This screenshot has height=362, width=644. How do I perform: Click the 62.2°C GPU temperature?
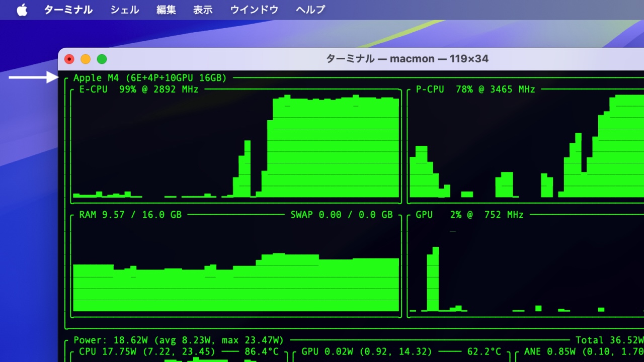click(x=484, y=352)
